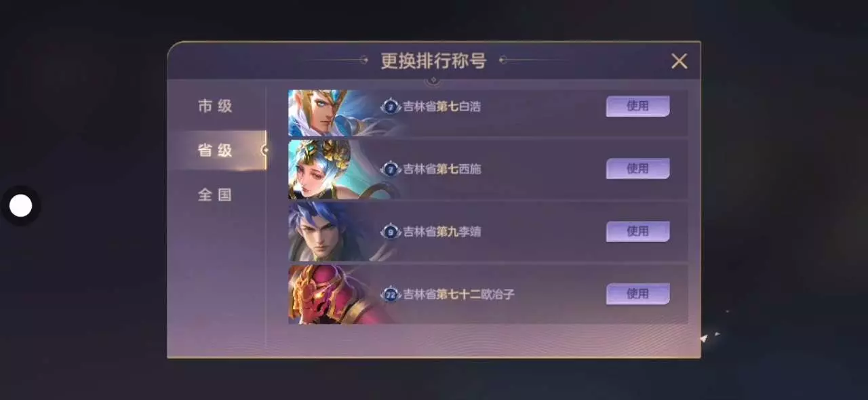Image resolution: width=868 pixels, height=400 pixels.
Task: Click the rank 7 badge beside 西施
Action: [x=390, y=169]
